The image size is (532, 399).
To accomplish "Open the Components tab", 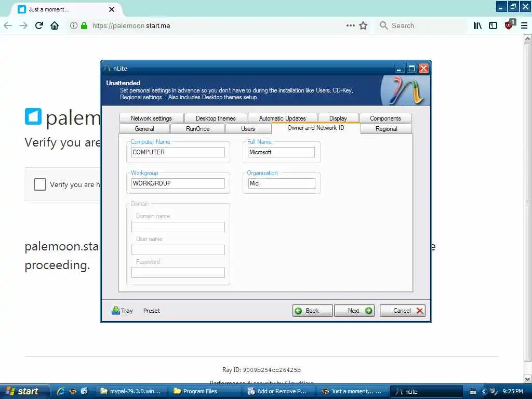I will [x=385, y=118].
